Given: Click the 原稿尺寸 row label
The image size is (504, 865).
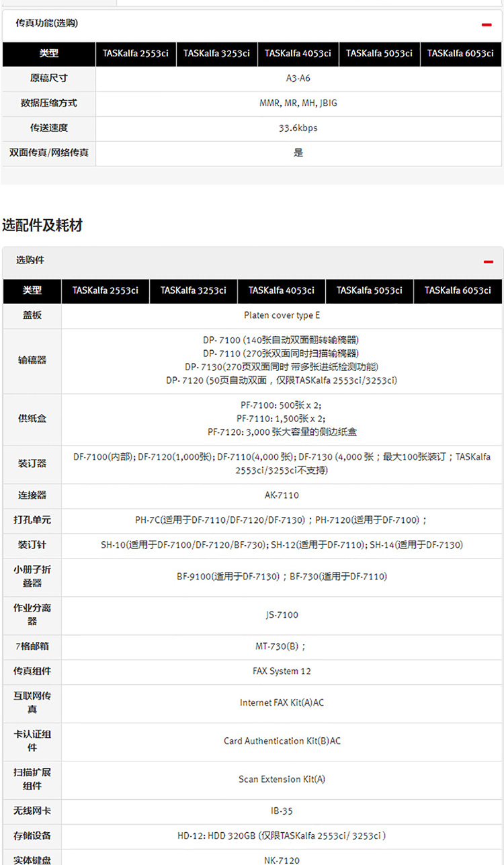Looking at the screenshot, I should pos(48,78).
